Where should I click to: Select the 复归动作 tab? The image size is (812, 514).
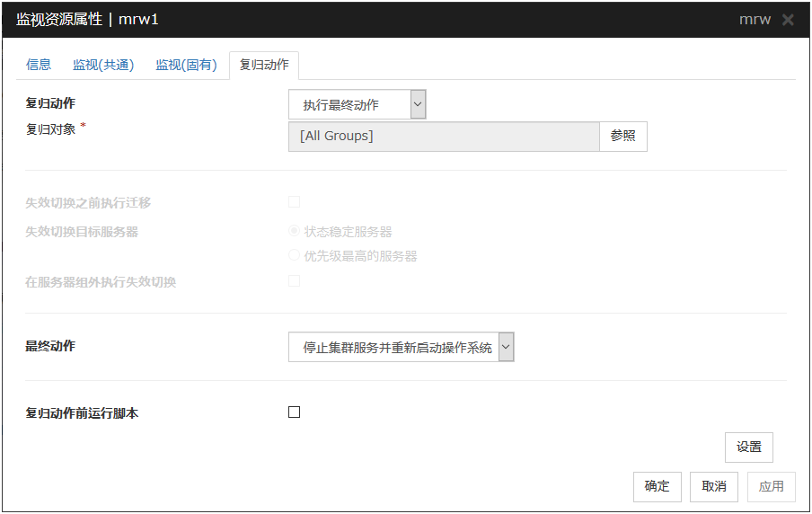click(264, 65)
